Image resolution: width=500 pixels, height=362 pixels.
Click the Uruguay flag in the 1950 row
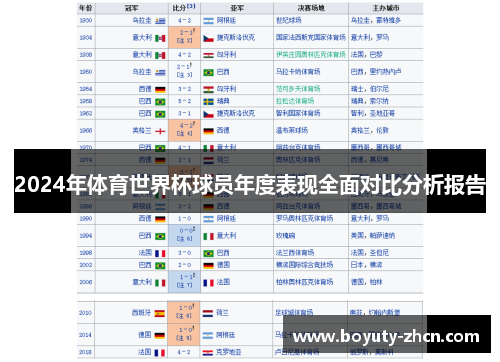click(160, 72)
